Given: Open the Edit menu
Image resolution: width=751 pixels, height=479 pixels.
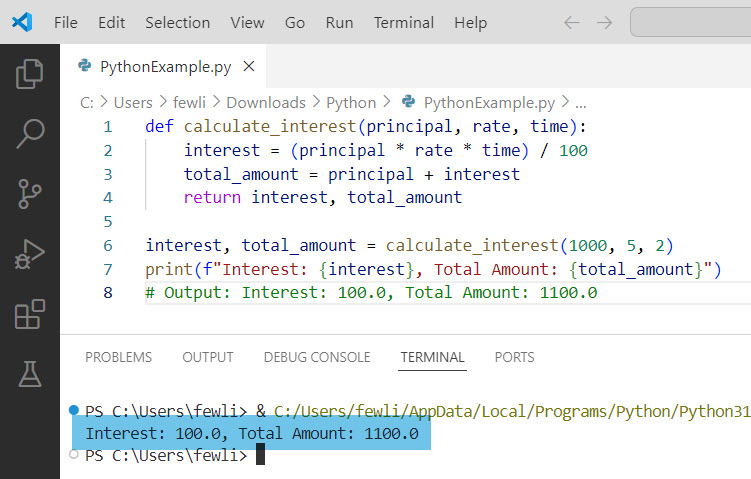Looking at the screenshot, I should [x=112, y=23].
